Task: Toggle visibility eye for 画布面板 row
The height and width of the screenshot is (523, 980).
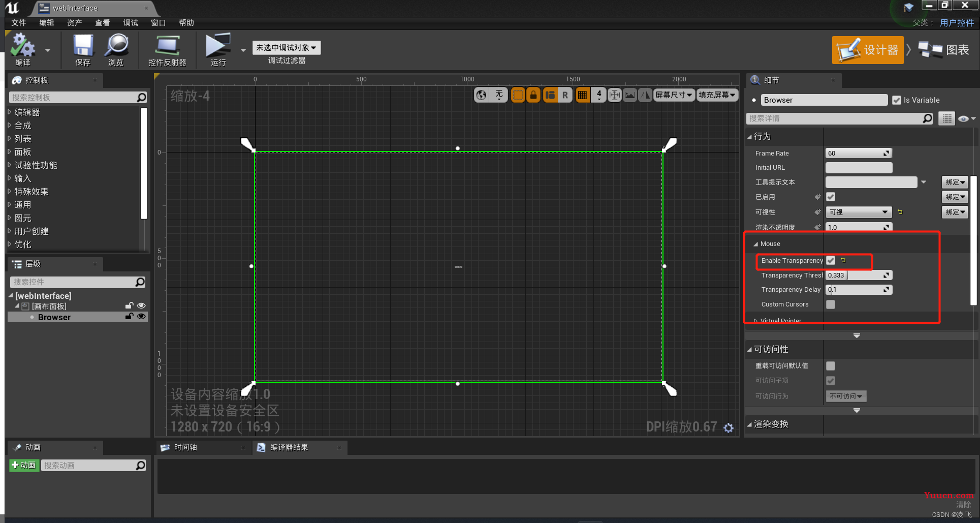Action: pyautogui.click(x=141, y=305)
